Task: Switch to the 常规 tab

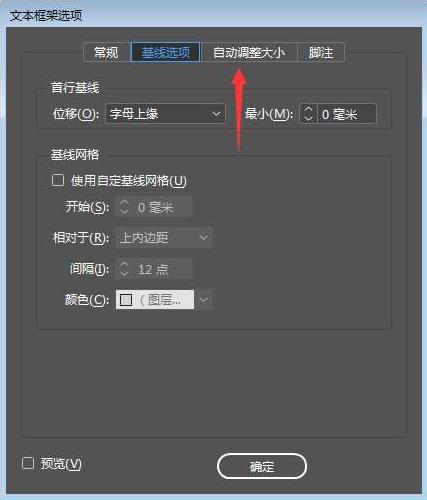Action: point(106,52)
